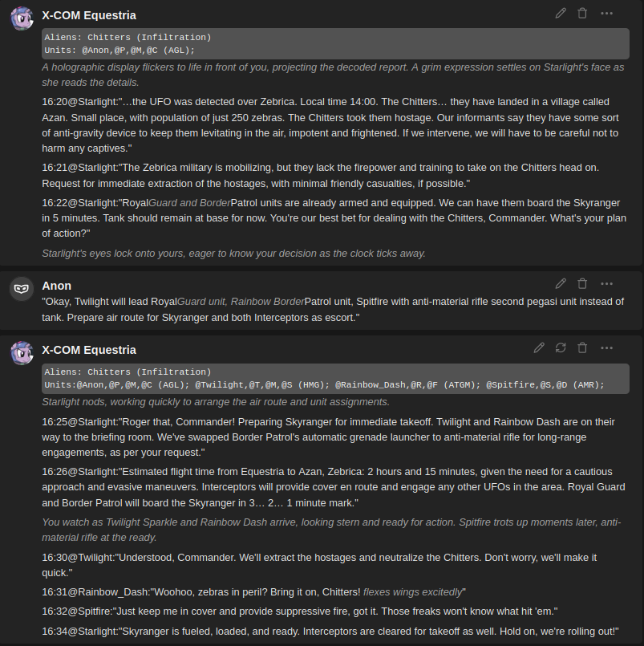This screenshot has height=646, width=644.
Task: Click Anon's message text about Twilight leading
Action: click(333, 310)
